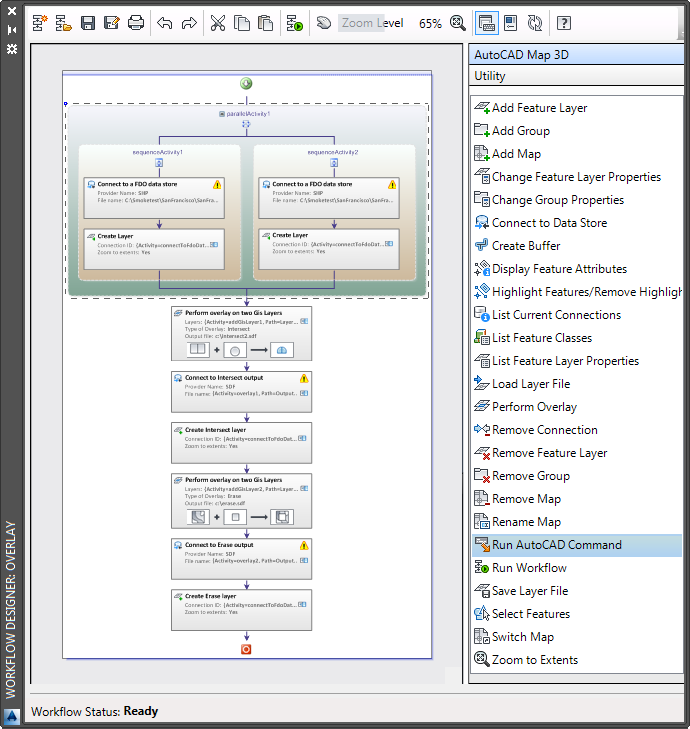Select Display Feature Attributes activity

[x=577, y=269]
